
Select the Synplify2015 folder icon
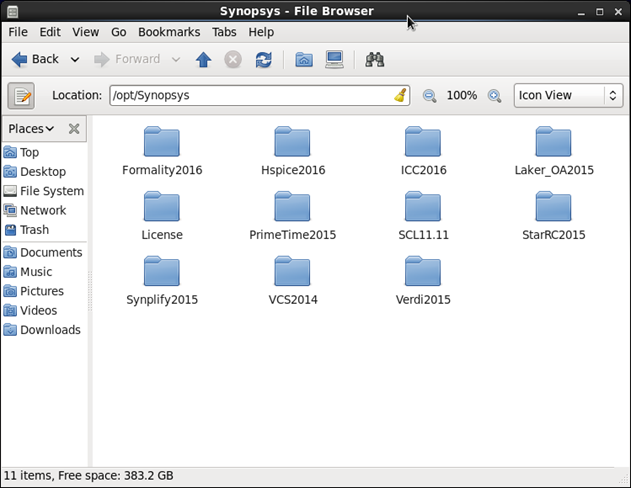pos(162,271)
